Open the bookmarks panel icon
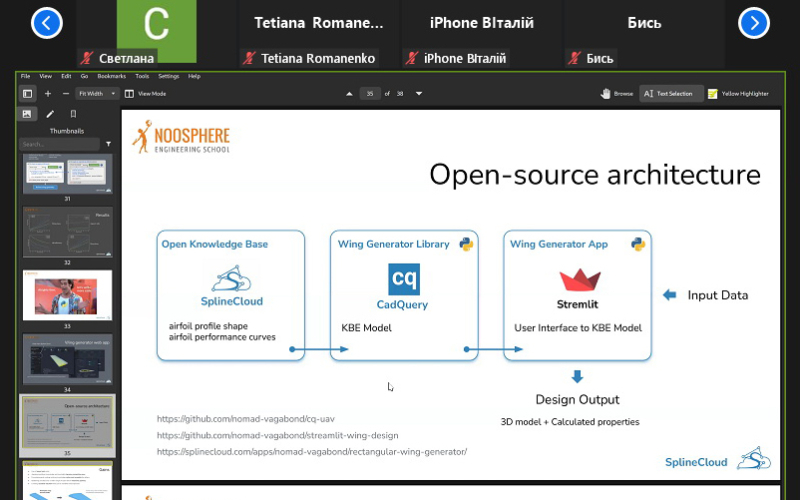This screenshot has width=800, height=500. [x=73, y=114]
